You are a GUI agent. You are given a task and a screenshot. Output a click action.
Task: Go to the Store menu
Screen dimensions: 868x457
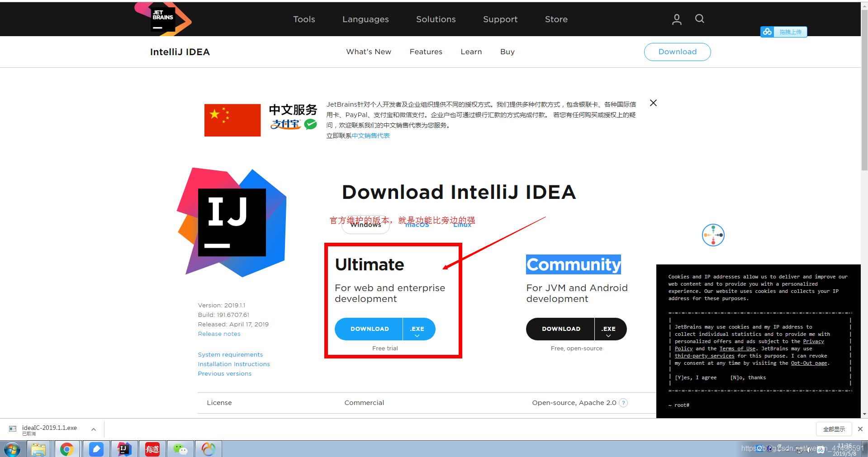[556, 19]
